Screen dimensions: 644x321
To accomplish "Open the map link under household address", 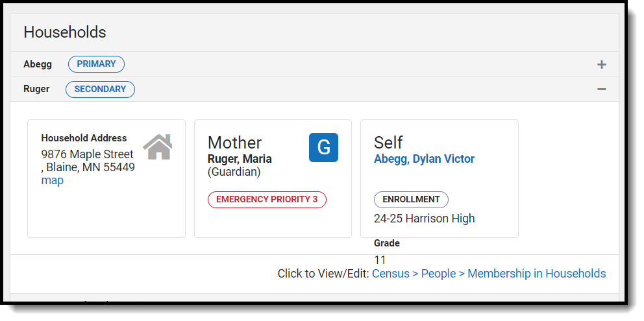I will [52, 181].
